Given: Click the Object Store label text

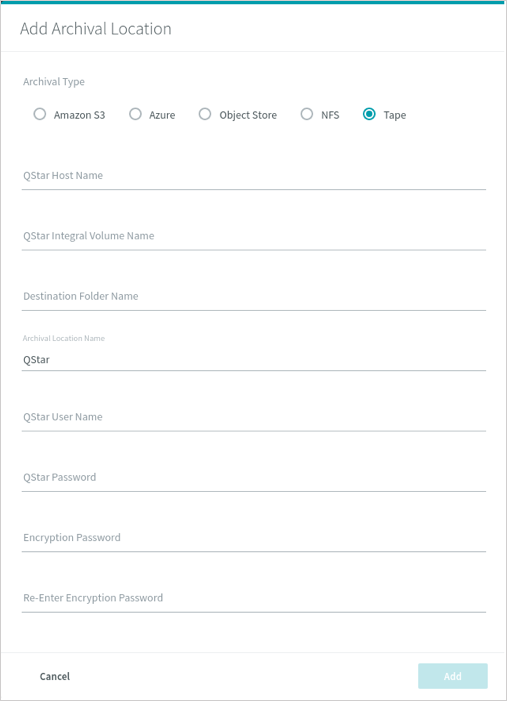Looking at the screenshot, I should tap(248, 115).
